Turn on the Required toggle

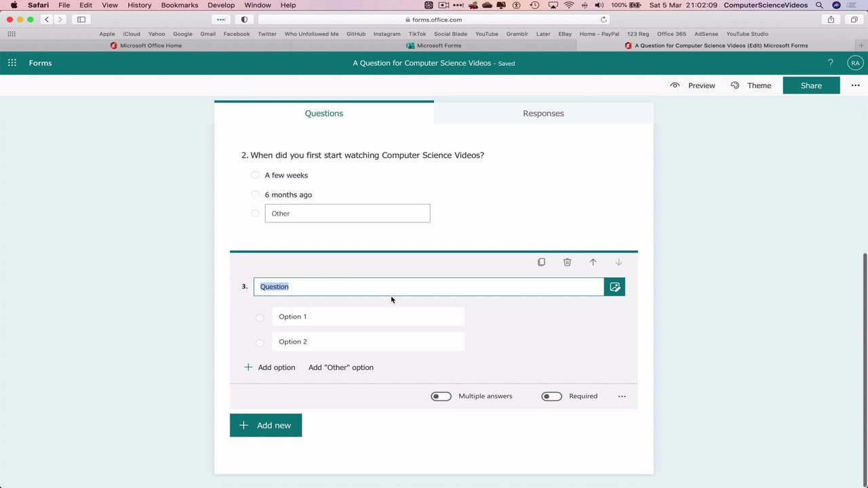551,396
